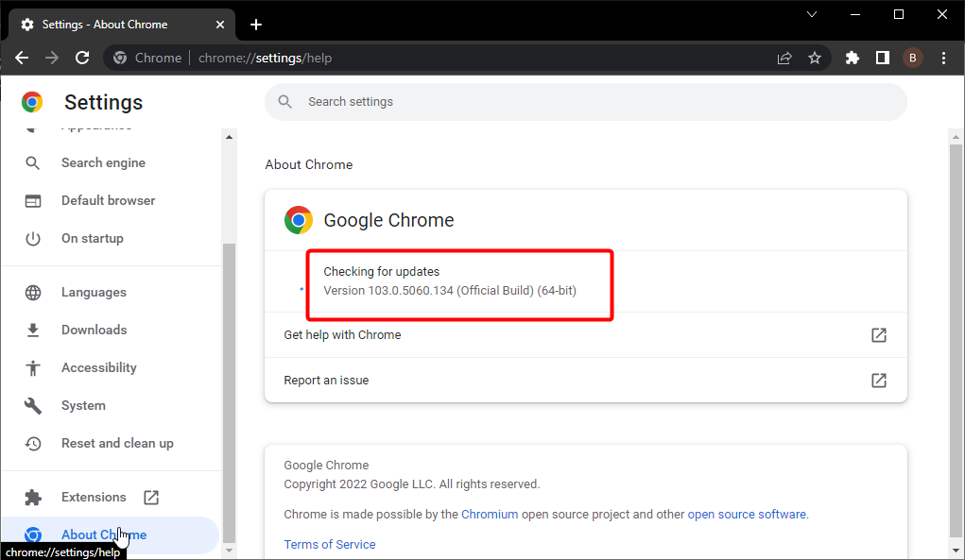Click the Languages globe icon
Viewport: 965px width, 560px height.
tap(33, 293)
